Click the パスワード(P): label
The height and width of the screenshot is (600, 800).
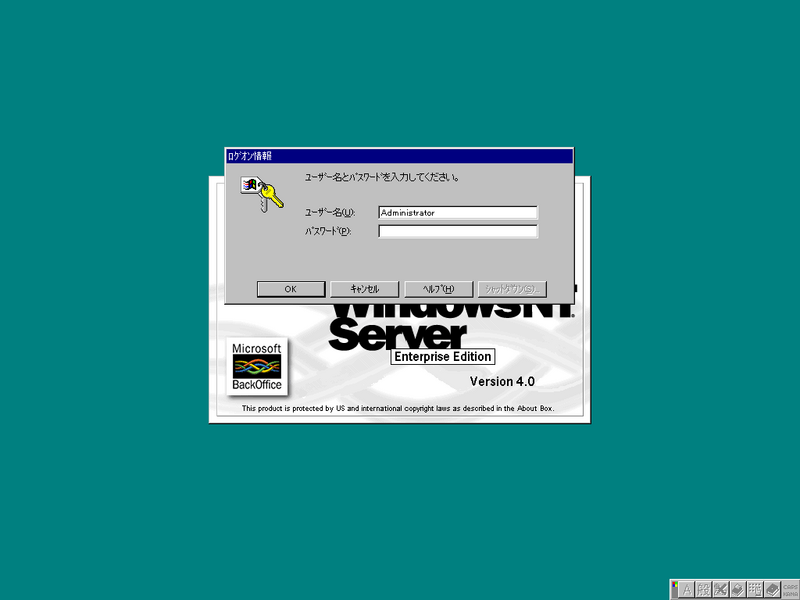point(328,231)
